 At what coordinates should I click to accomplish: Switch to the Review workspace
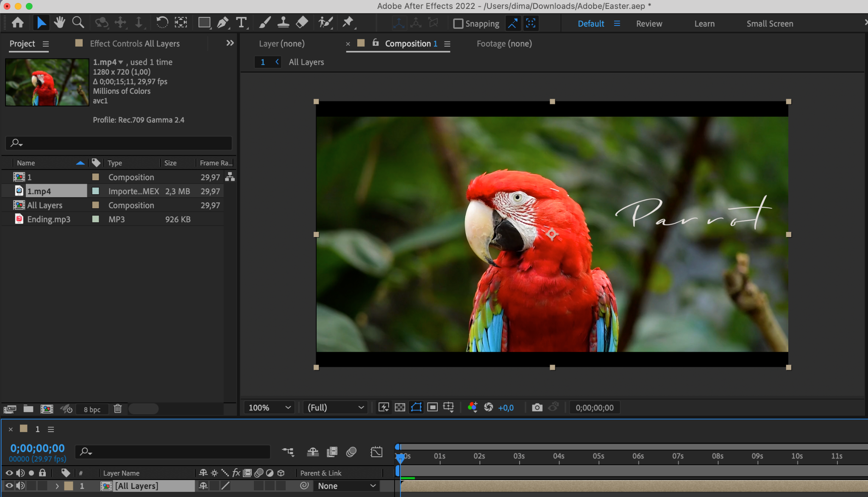[649, 24]
